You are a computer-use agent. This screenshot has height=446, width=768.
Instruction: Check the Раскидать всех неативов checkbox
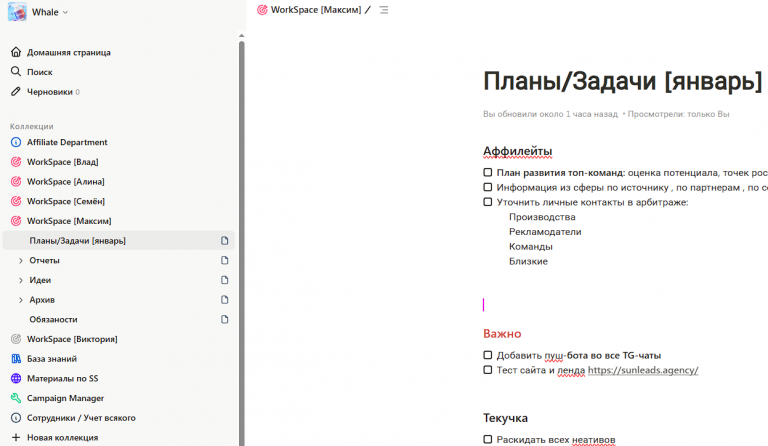pos(487,439)
